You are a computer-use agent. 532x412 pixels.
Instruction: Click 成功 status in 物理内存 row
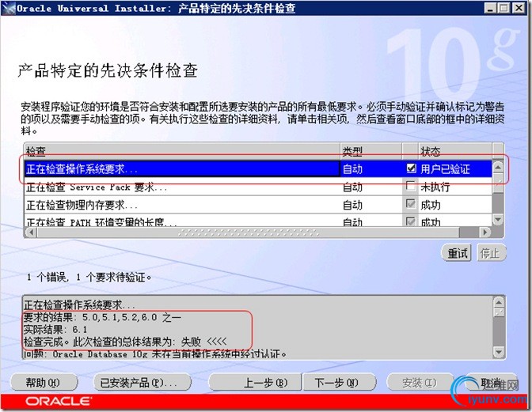(431, 205)
